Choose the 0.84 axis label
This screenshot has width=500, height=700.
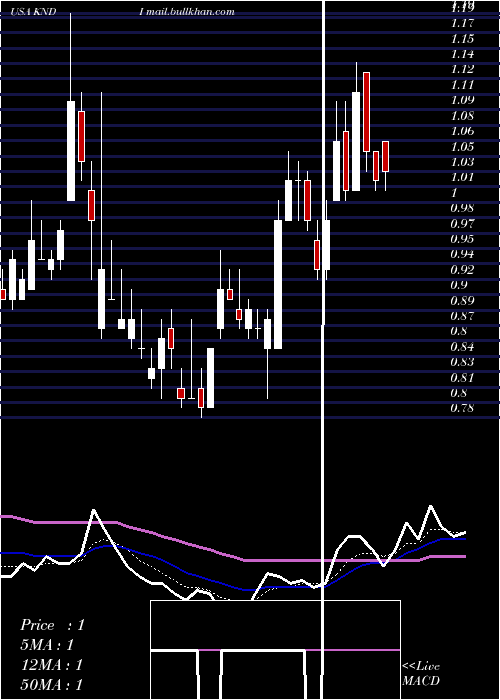click(x=462, y=347)
